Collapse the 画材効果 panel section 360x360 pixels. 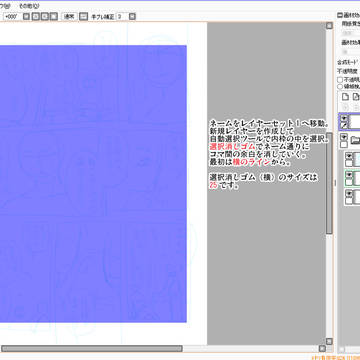point(339,15)
